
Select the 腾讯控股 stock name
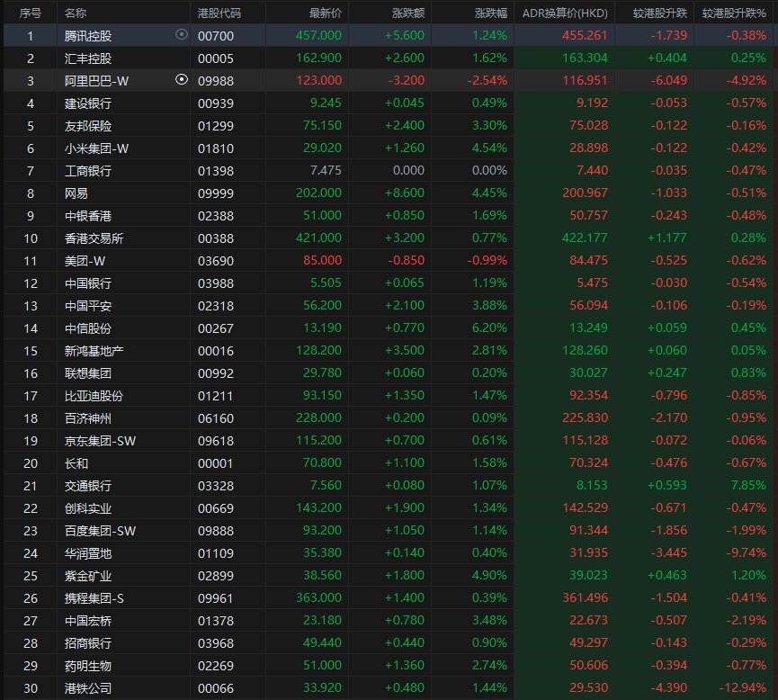(88, 36)
